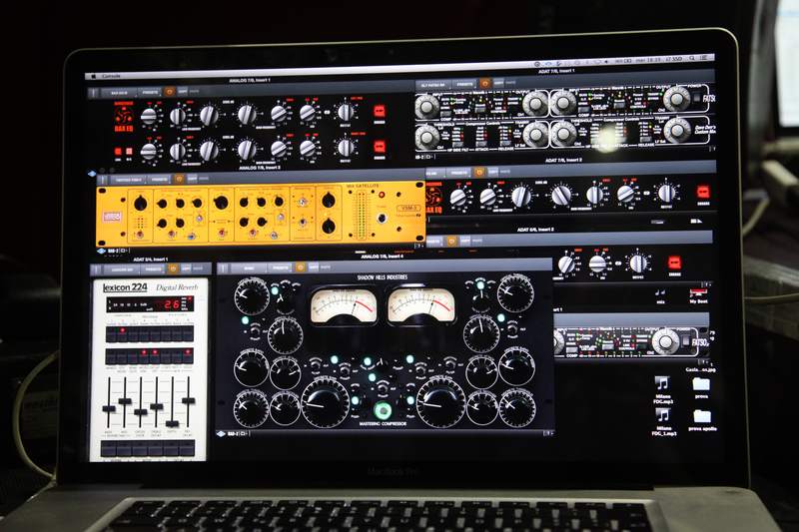Click drag handle in top-left BAX EQ toolbar
Viewport: 799px width, 532px height.
pyautogui.click(x=94, y=93)
